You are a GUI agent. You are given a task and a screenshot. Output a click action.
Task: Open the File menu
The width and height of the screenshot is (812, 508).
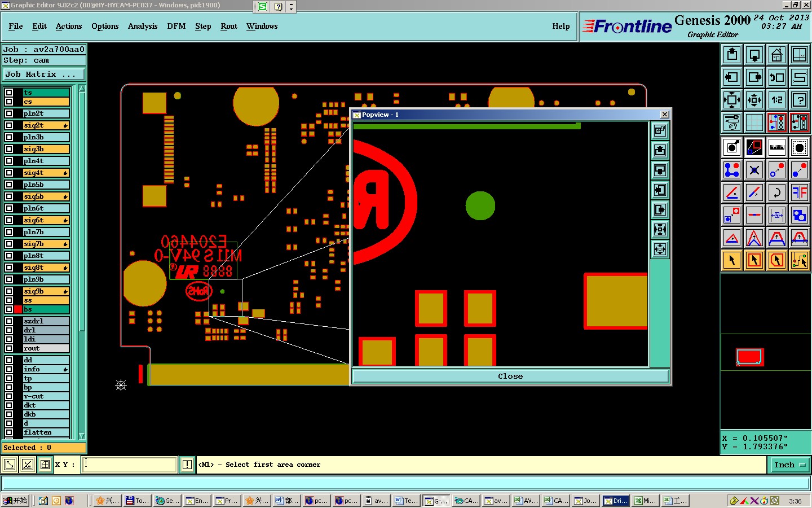point(16,26)
